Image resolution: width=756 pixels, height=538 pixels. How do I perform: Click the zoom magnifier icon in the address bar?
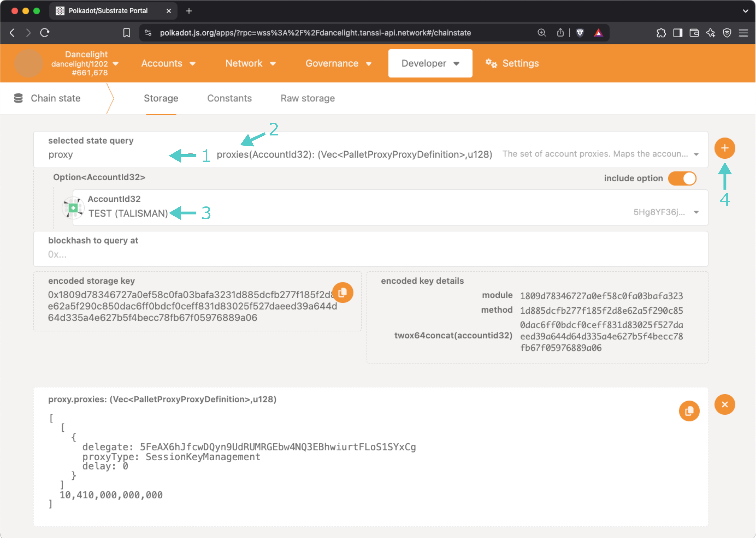click(542, 33)
